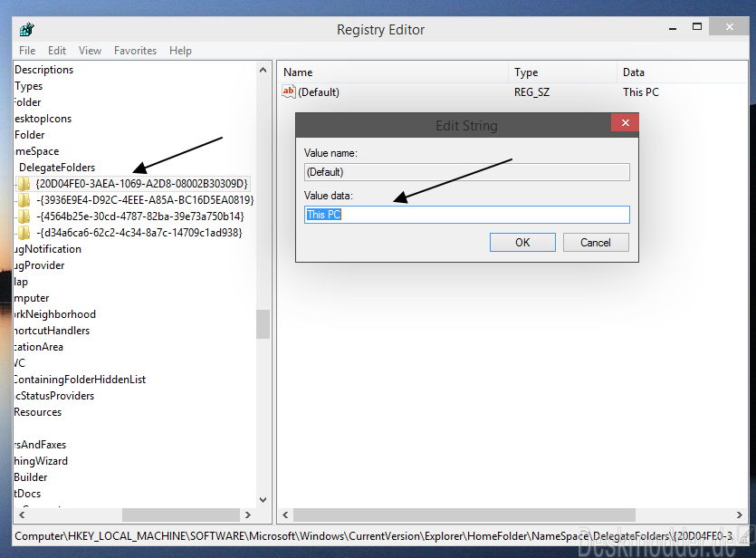Open the Help menu
The height and width of the screenshot is (558, 756).
[180, 51]
